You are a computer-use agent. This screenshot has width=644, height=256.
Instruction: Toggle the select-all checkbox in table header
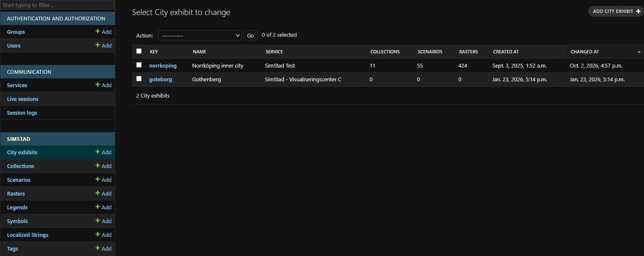(x=139, y=51)
